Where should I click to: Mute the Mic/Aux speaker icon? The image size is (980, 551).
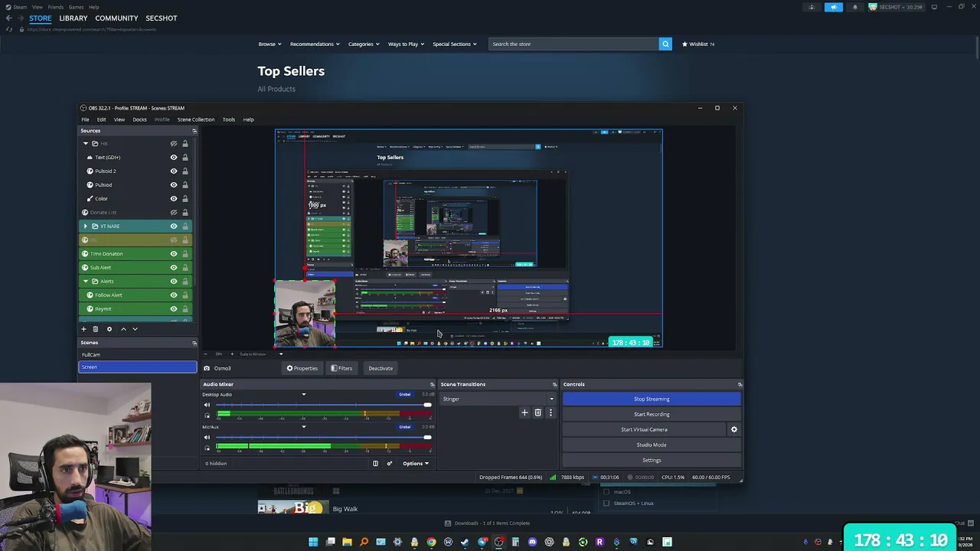[x=207, y=437]
